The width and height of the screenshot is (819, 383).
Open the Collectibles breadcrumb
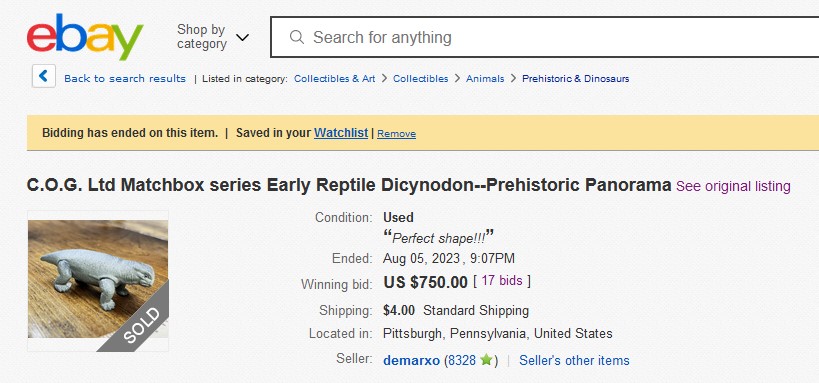pyautogui.click(x=420, y=79)
